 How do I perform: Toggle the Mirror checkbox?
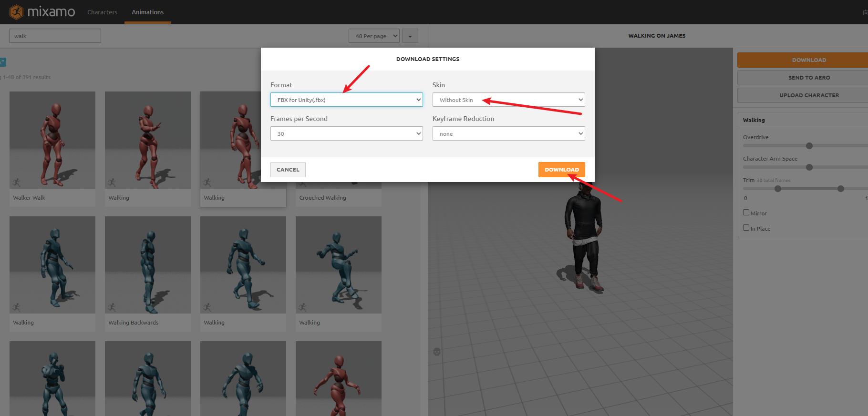click(x=746, y=213)
